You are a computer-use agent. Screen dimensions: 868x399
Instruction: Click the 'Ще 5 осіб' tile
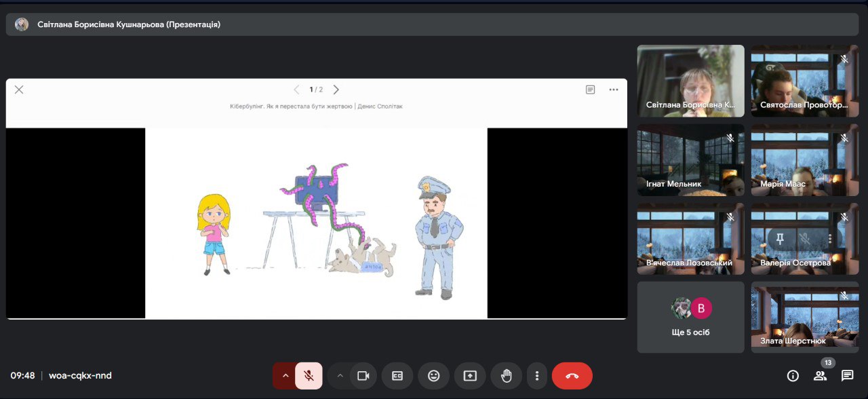pos(690,317)
